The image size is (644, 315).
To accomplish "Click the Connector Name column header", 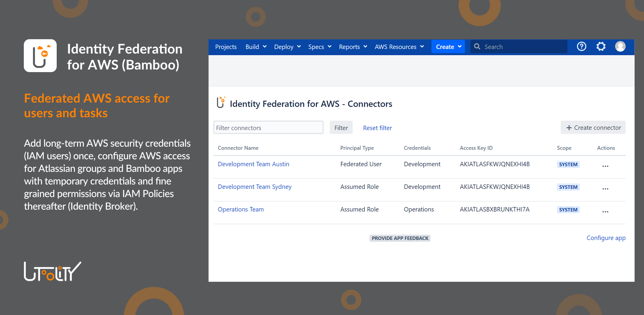I will click(238, 148).
